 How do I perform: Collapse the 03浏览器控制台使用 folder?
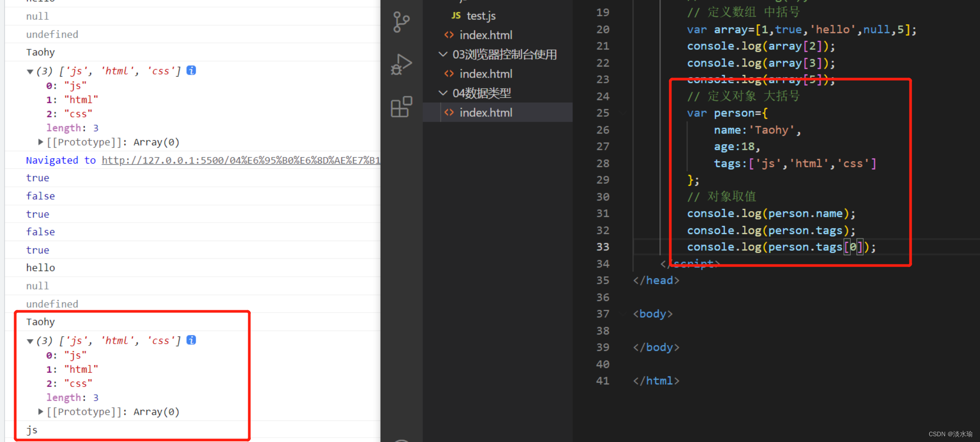click(x=443, y=54)
